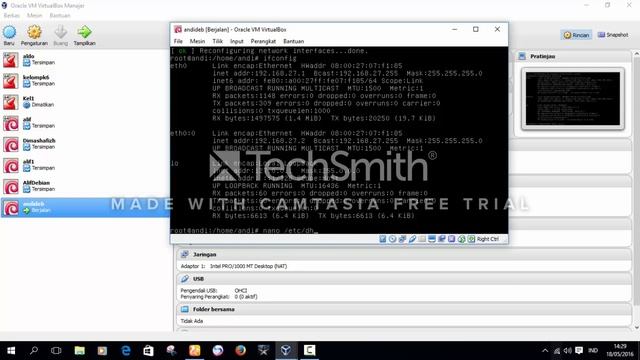Collapse the Folder bersama section header
Viewport: 640px width, 360px height.
point(404,309)
